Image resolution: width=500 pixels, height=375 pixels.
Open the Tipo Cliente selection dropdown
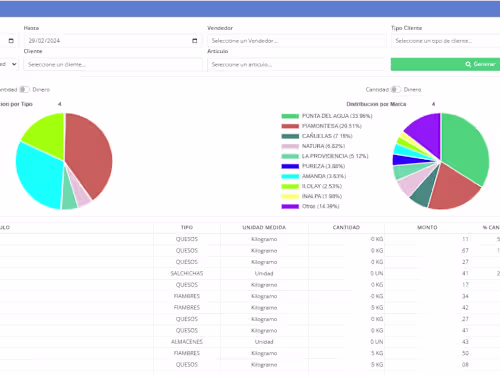click(446, 41)
